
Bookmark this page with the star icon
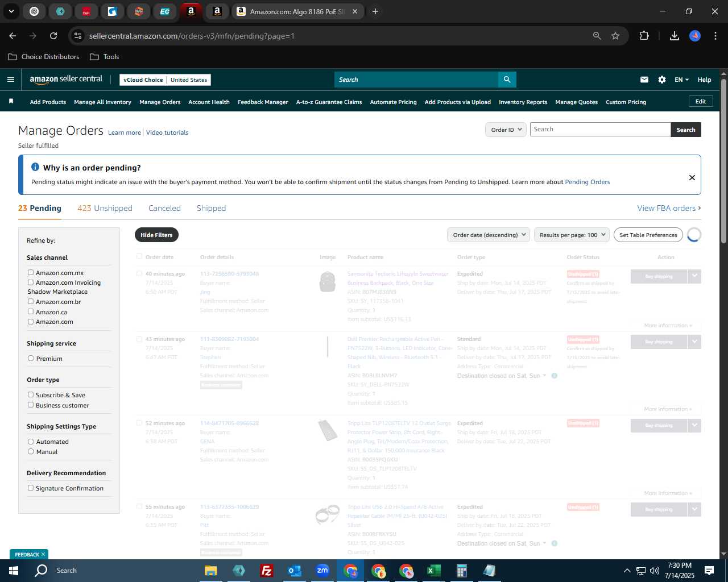point(615,36)
